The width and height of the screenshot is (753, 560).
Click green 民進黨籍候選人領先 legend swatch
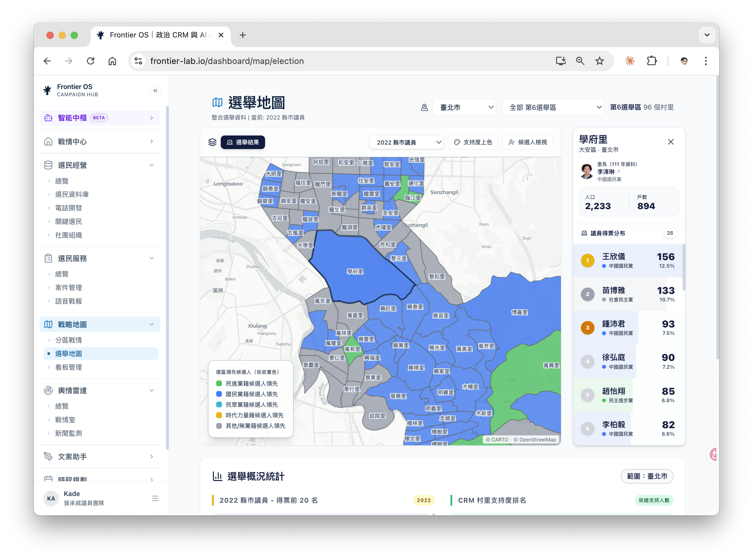[x=219, y=383]
